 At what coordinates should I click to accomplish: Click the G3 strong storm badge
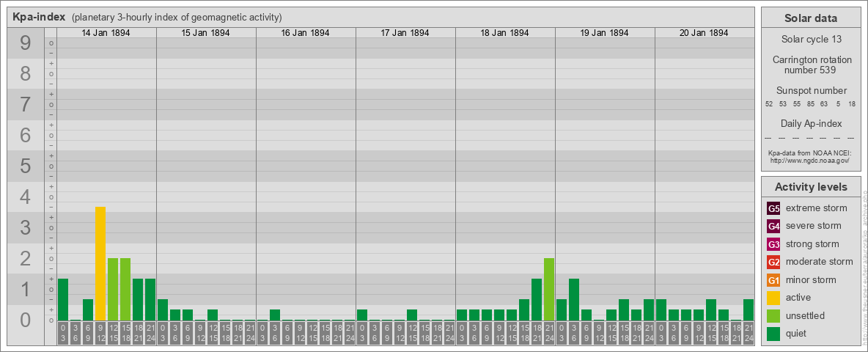[x=773, y=244]
